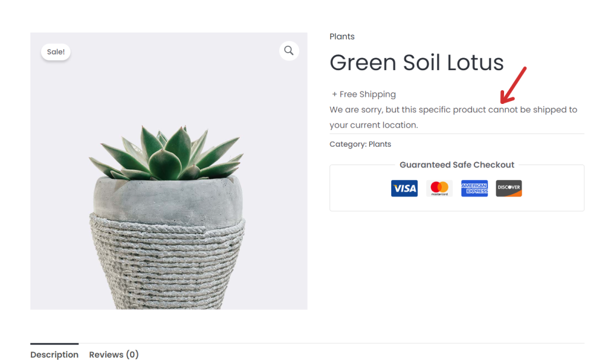The width and height of the screenshot is (608, 364).
Task: Click the green succulent leaves in the photo
Action: 167,151
